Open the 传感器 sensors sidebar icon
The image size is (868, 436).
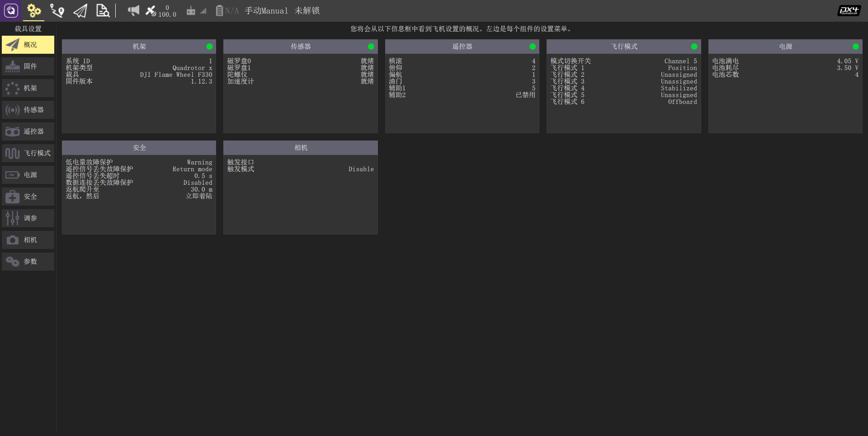click(x=13, y=110)
